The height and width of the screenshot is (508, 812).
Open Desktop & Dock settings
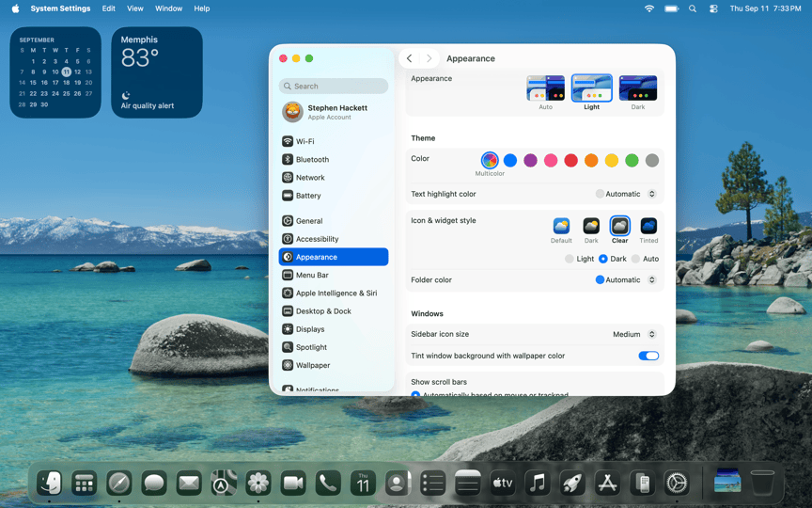333,311
